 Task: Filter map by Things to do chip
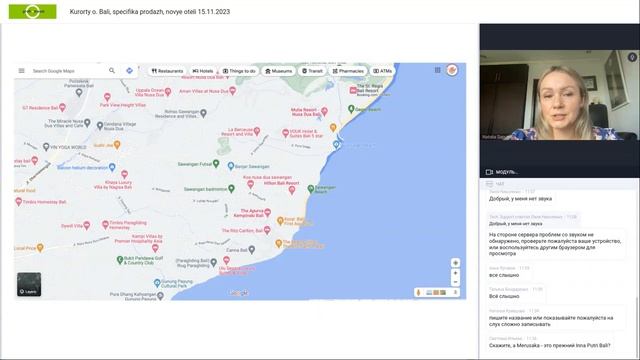coord(239,71)
